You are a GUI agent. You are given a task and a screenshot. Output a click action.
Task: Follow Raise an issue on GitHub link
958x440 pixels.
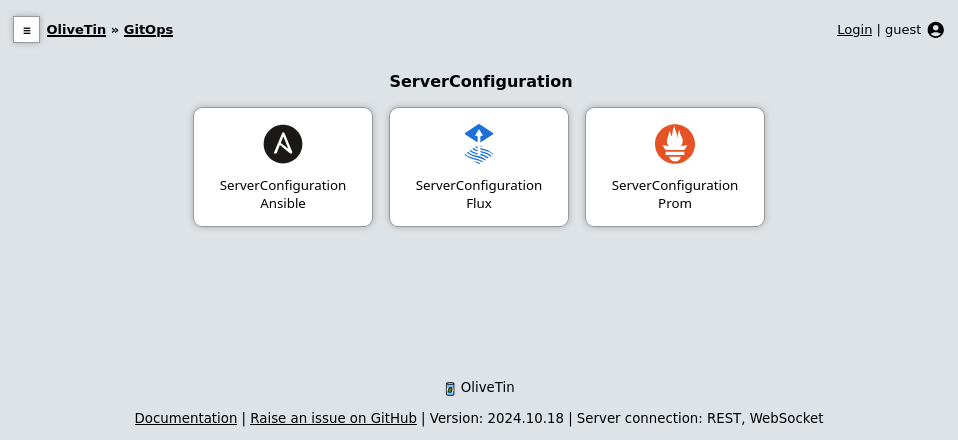(x=333, y=418)
